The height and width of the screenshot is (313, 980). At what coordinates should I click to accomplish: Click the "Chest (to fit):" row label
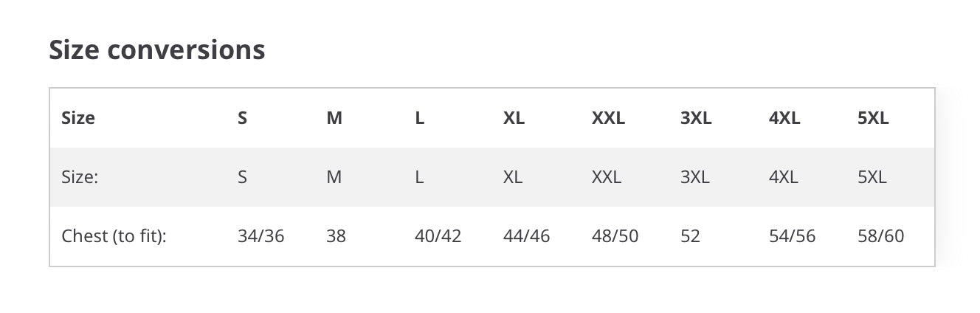[114, 236]
